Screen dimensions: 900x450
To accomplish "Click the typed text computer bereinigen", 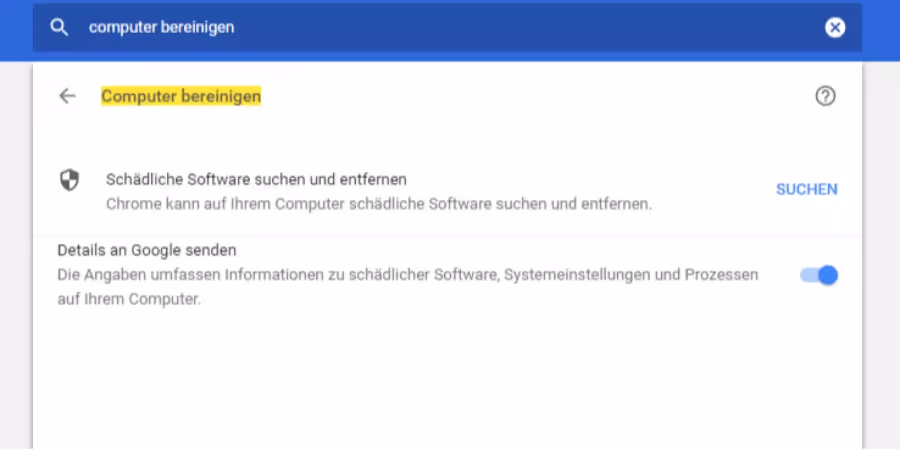I will point(161,27).
